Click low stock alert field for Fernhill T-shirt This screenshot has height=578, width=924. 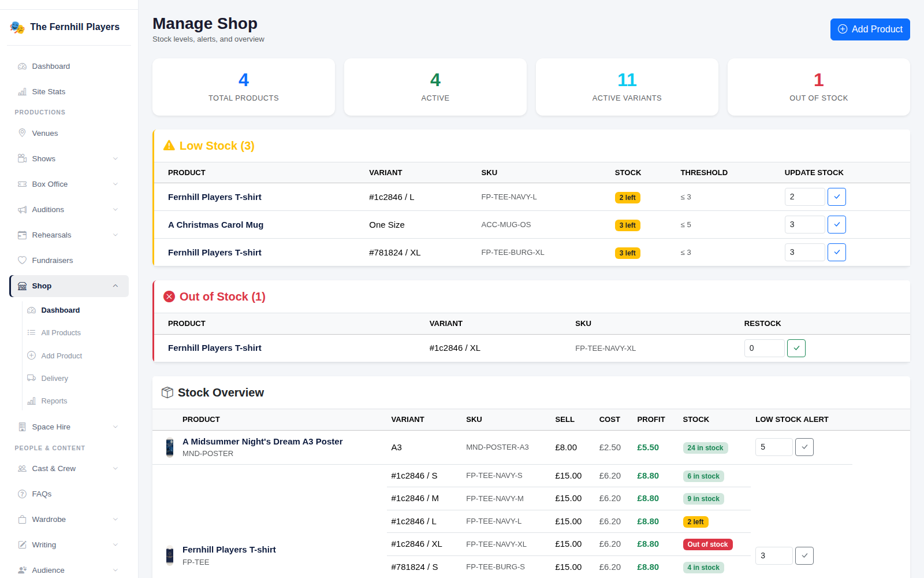click(x=774, y=556)
